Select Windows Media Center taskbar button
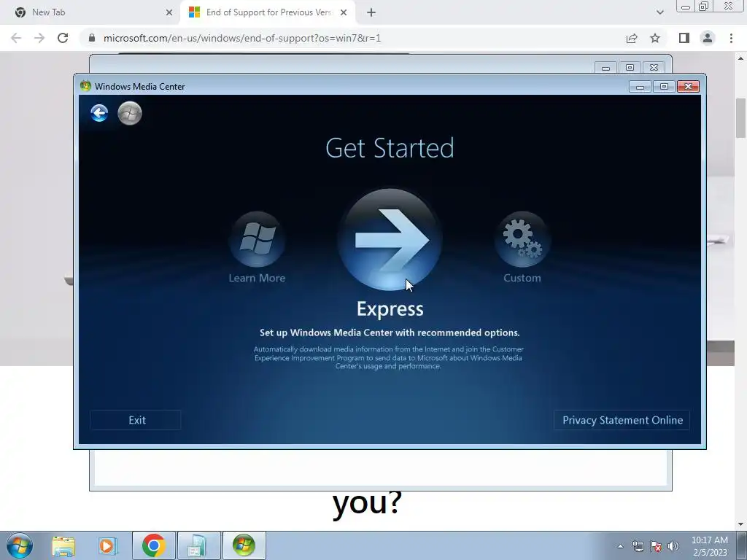 tap(244, 545)
